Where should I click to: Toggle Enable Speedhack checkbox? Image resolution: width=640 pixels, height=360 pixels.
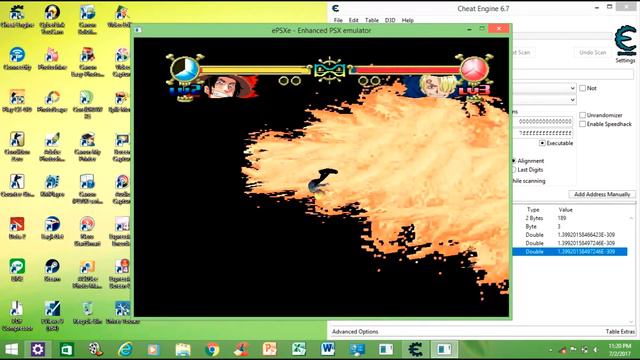click(582, 124)
